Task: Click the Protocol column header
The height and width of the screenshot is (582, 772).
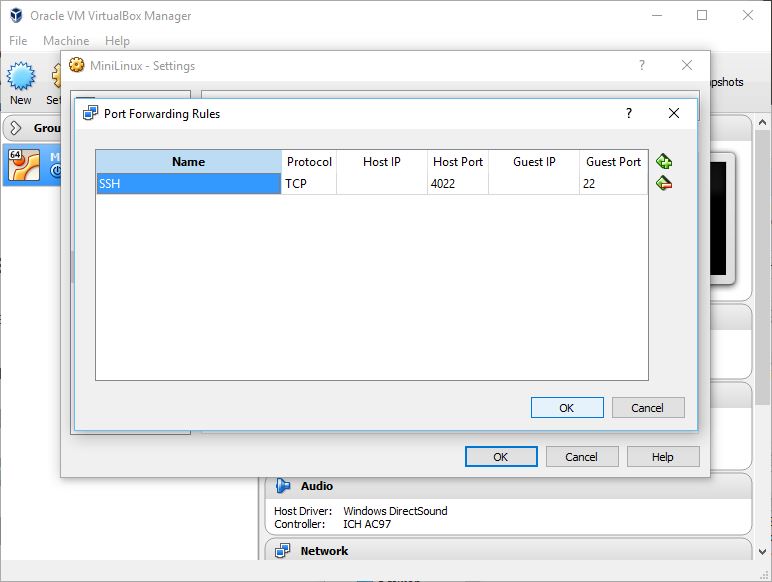Action: (x=309, y=162)
